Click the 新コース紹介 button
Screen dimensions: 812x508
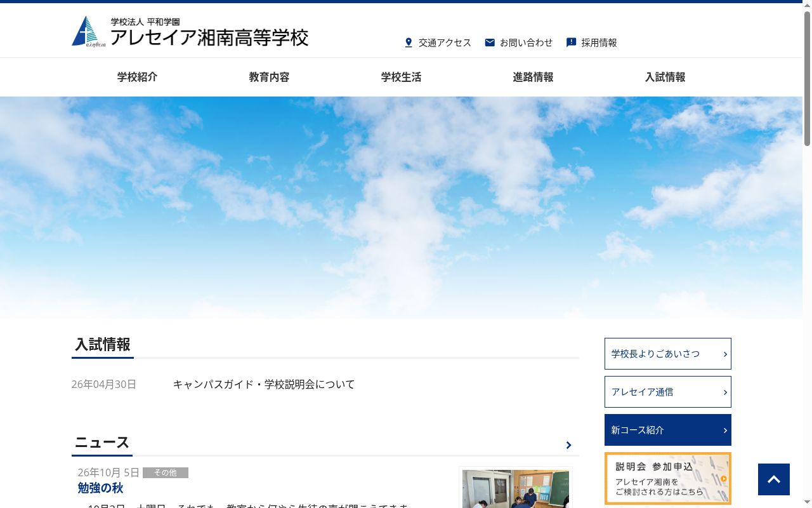(668, 430)
